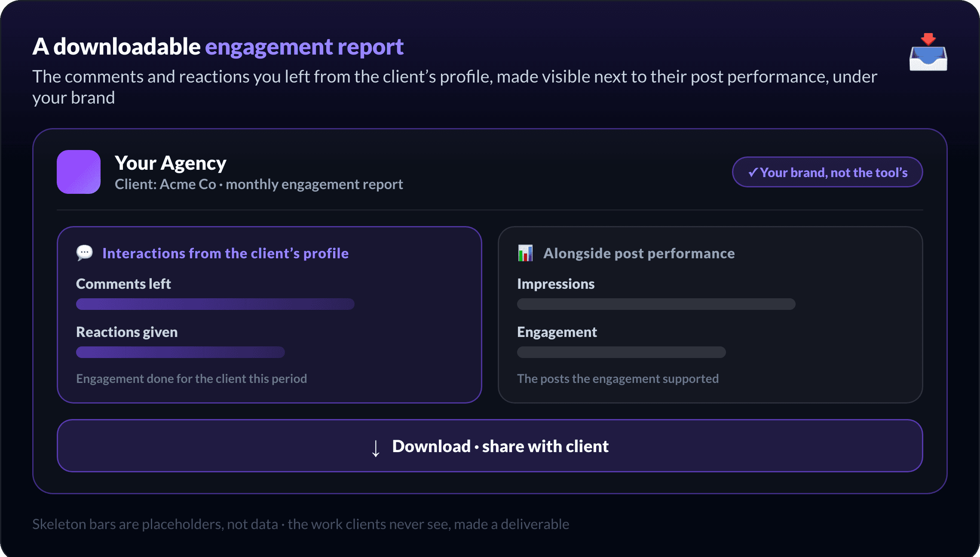The width and height of the screenshot is (980, 557).
Task: Click the speech bubble interactions icon
Action: tap(85, 253)
